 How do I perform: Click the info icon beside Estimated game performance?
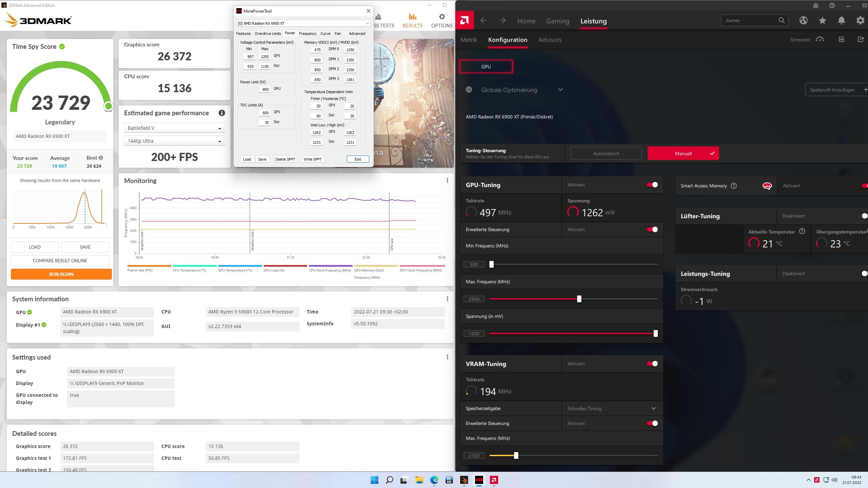tap(222, 113)
